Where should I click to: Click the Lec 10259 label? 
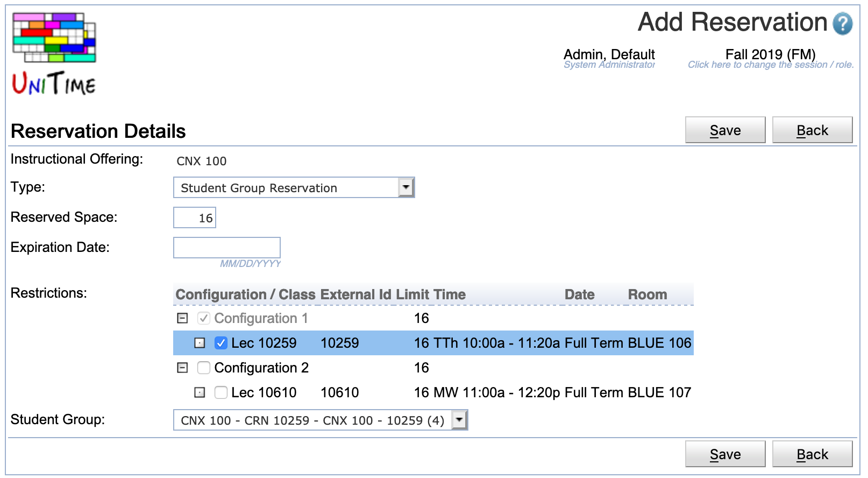pos(264,343)
